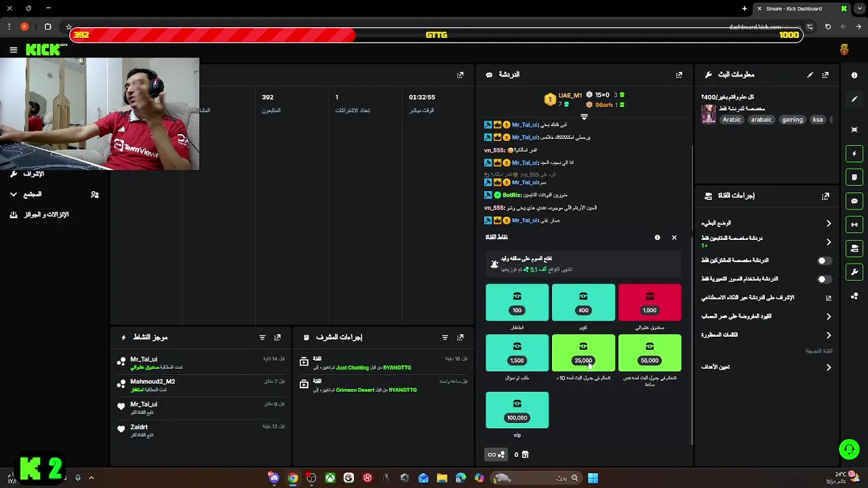Show channel points info icon
The height and width of the screenshot is (488, 868).
point(657,237)
